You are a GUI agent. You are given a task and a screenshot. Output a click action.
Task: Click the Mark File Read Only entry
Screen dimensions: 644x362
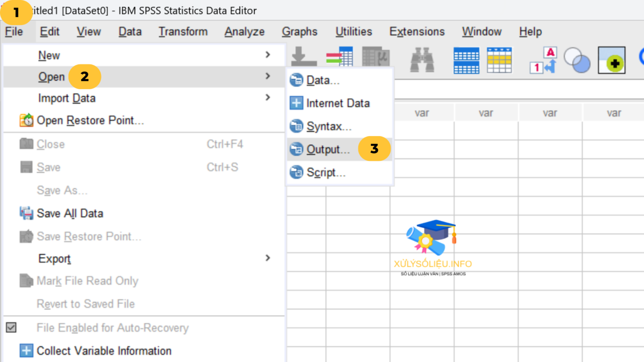pyautogui.click(x=144, y=281)
